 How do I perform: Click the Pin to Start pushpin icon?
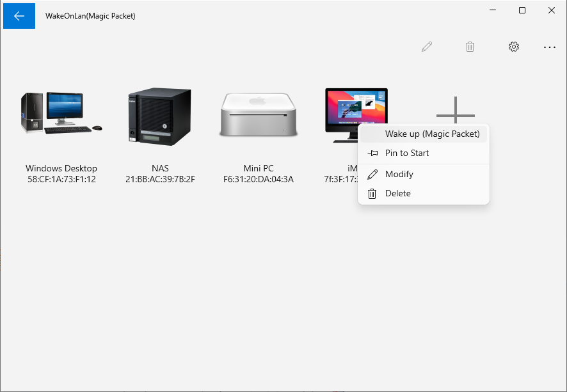pos(372,153)
